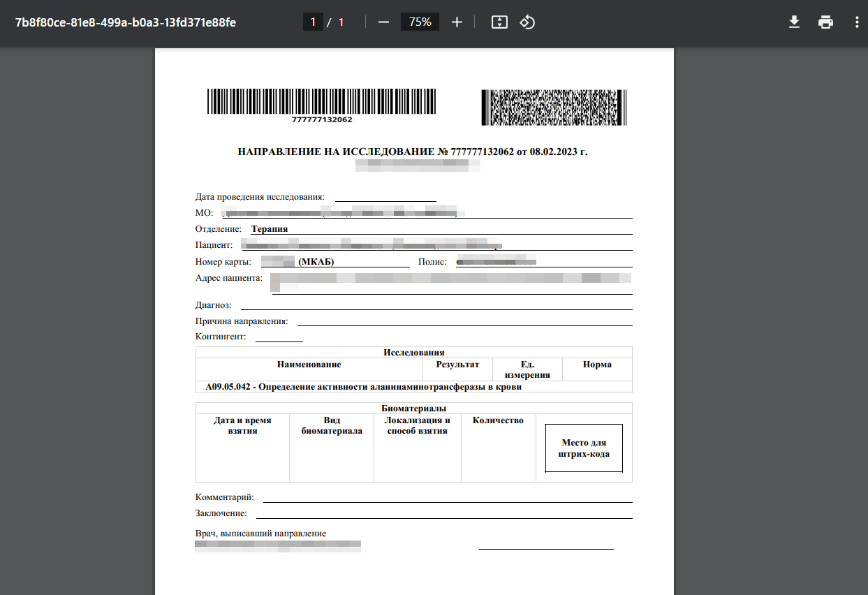Select the 'Номер карты:' label
868x595 pixels.
(x=223, y=262)
